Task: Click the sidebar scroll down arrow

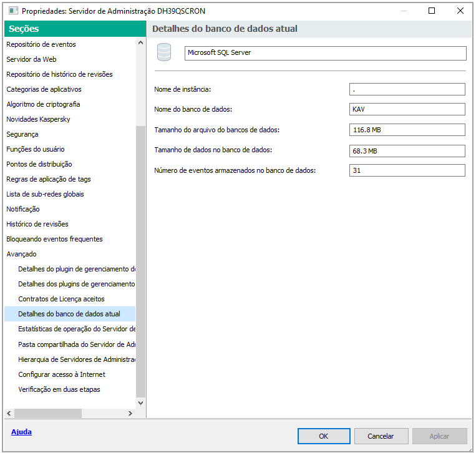Action: pyautogui.click(x=140, y=403)
